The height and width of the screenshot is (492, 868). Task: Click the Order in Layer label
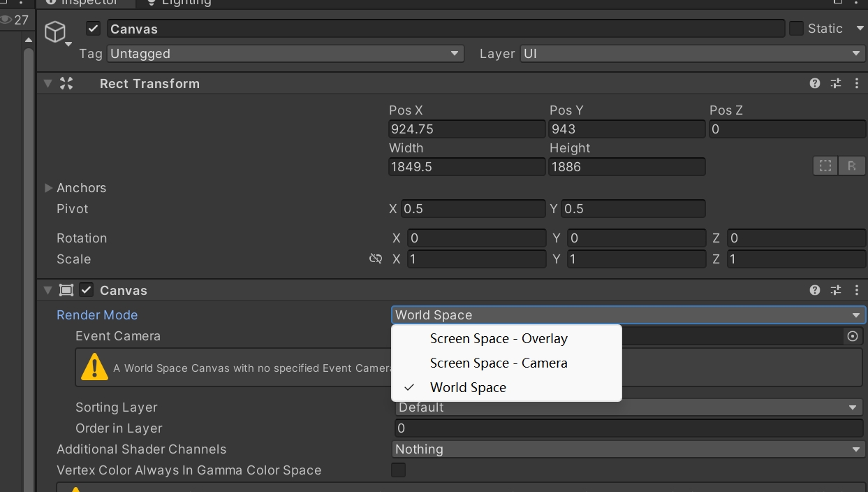coord(119,428)
